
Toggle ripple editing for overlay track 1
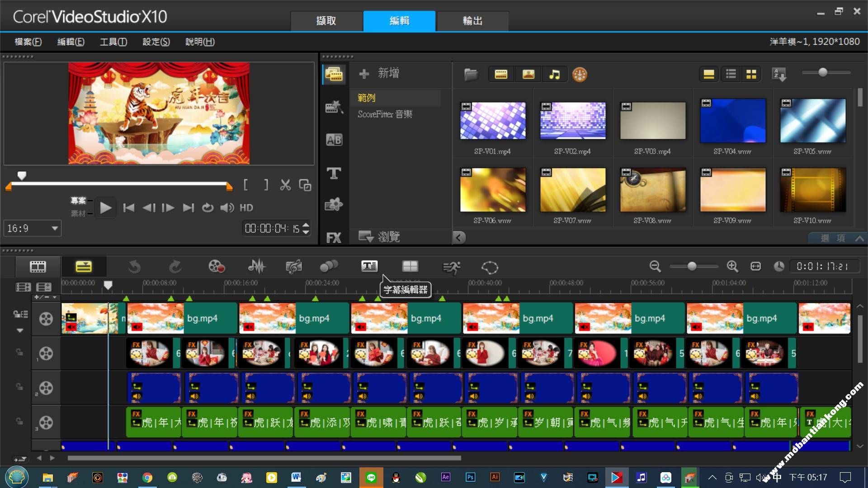19,352
